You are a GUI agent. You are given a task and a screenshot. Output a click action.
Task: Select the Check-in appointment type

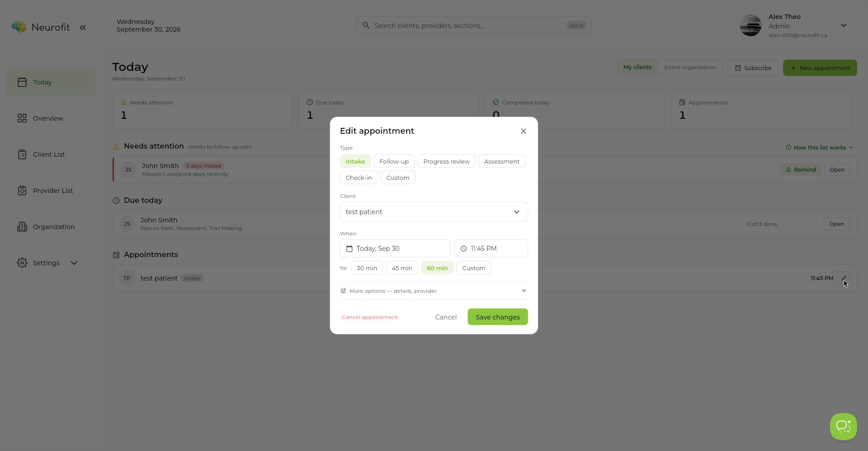[359, 178]
